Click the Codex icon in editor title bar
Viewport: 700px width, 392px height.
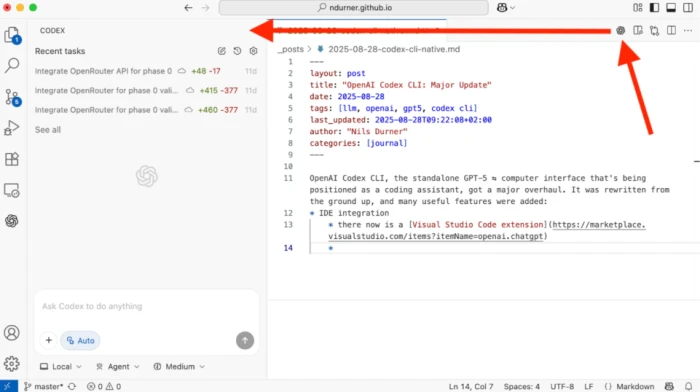[x=621, y=30]
